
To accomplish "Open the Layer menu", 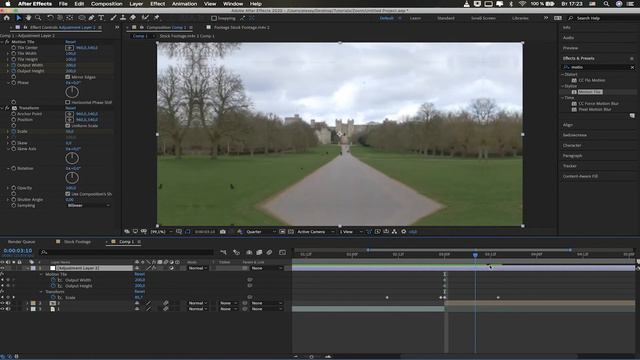I will pyautogui.click(x=136, y=4).
